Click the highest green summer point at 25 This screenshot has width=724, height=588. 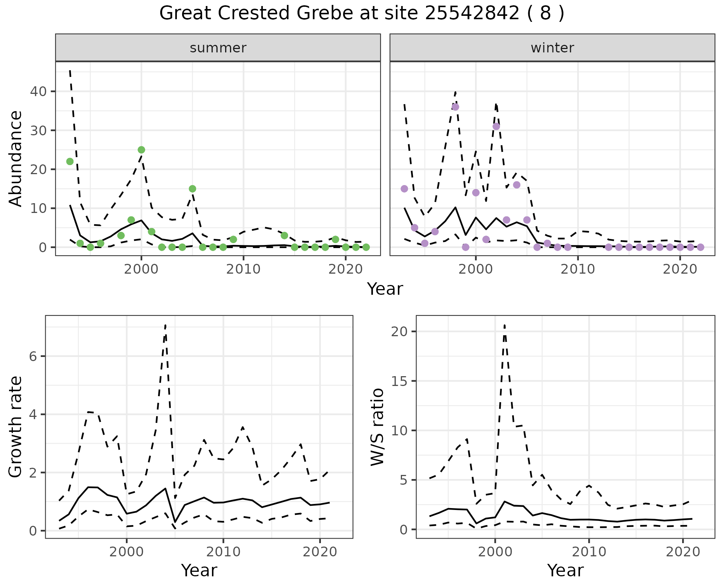coord(141,150)
